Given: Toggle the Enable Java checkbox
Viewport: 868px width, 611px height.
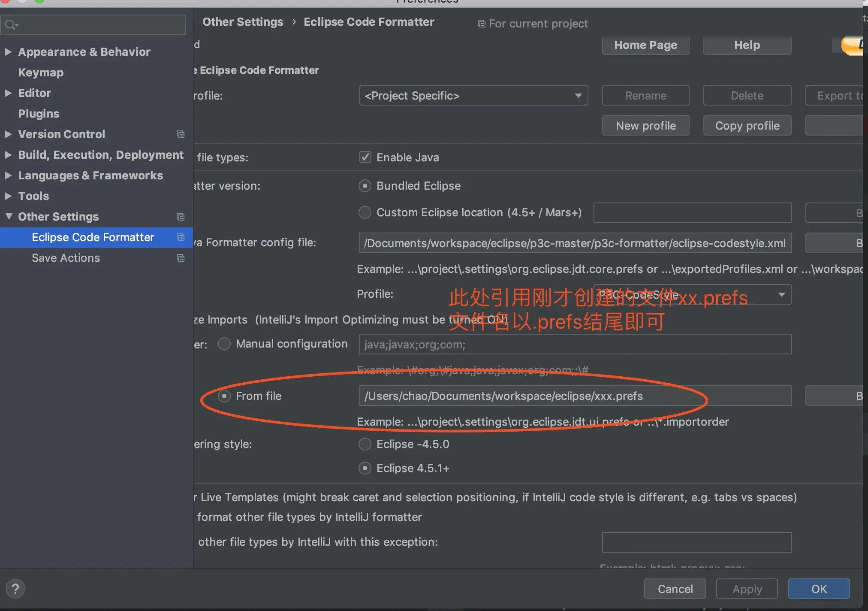Looking at the screenshot, I should [365, 157].
